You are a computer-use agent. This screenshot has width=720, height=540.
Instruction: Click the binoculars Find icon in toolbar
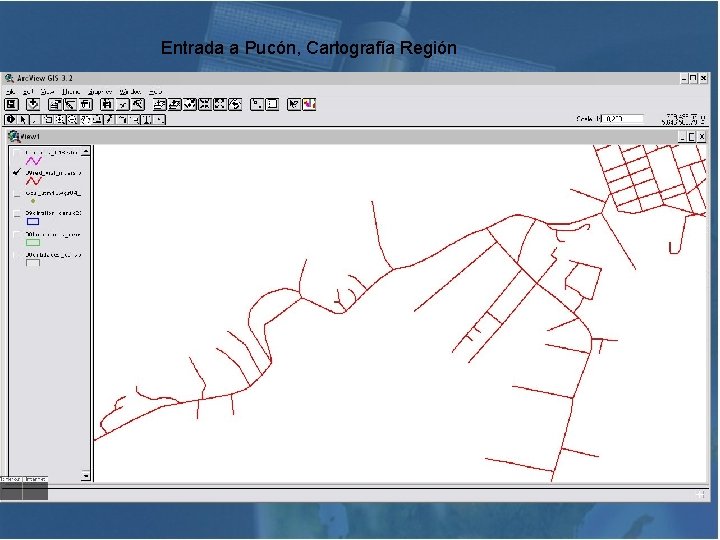pos(107,105)
